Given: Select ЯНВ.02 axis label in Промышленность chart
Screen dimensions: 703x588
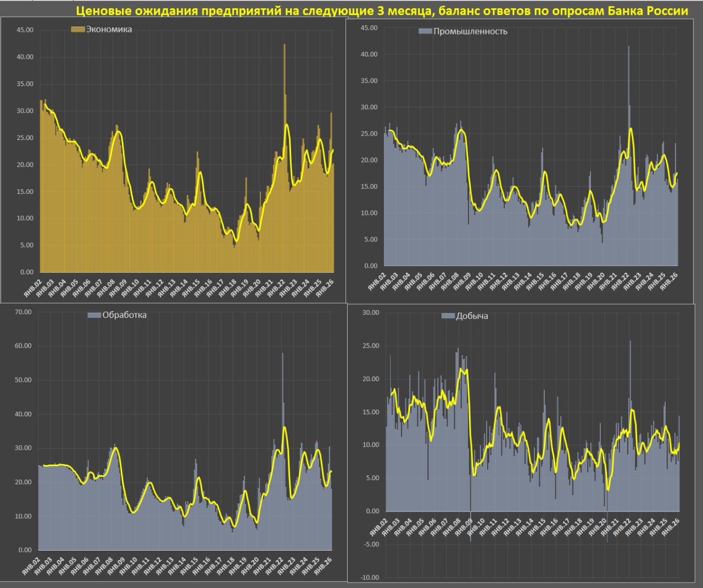Looking at the screenshot, I should coord(378,281).
